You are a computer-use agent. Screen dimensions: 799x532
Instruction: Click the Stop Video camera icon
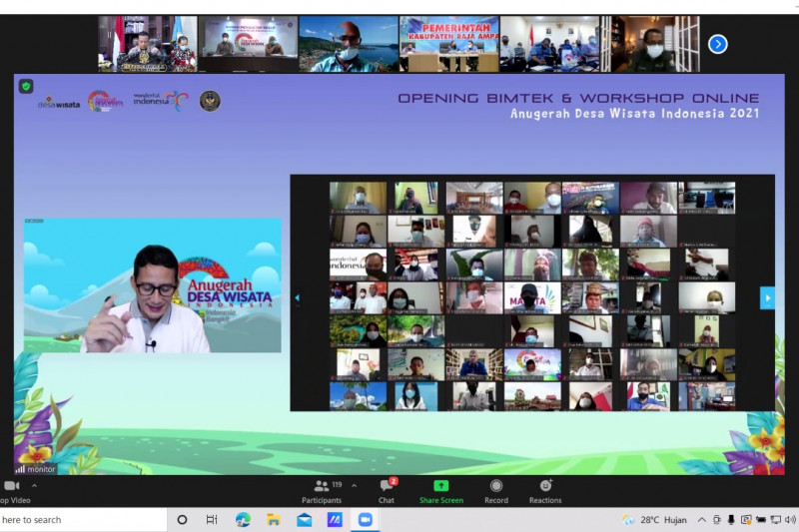[11, 486]
